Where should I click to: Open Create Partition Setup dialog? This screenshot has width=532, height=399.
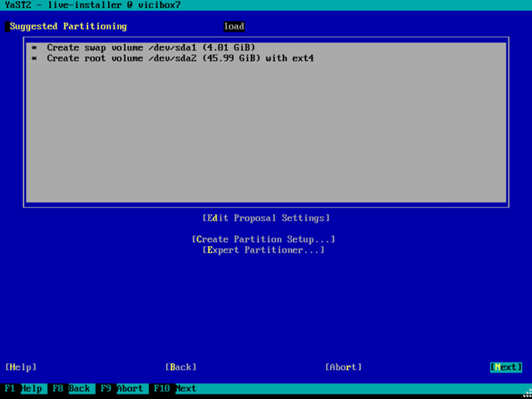[x=263, y=239]
